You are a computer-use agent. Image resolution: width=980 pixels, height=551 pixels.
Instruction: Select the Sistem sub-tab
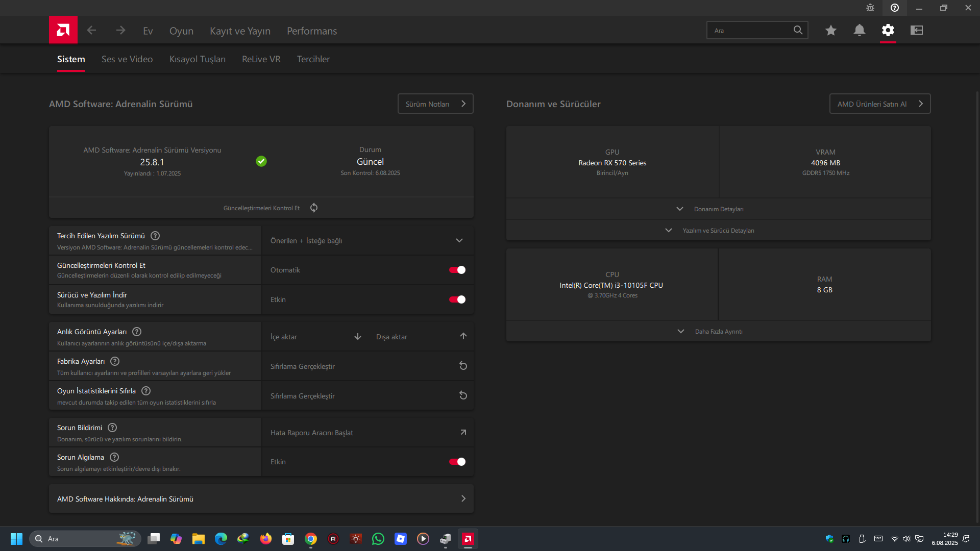(71, 59)
